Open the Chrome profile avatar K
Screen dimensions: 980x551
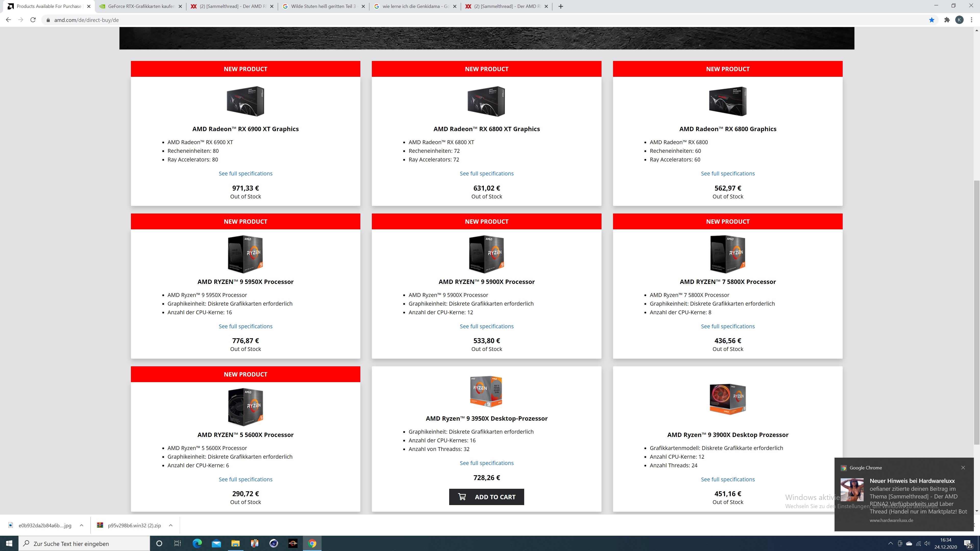960,20
